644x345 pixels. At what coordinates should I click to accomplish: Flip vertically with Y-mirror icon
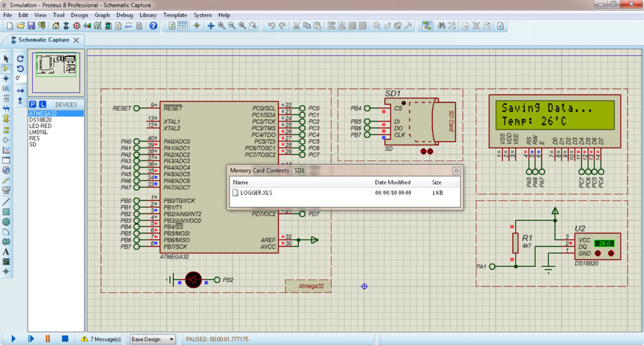pos(20,100)
